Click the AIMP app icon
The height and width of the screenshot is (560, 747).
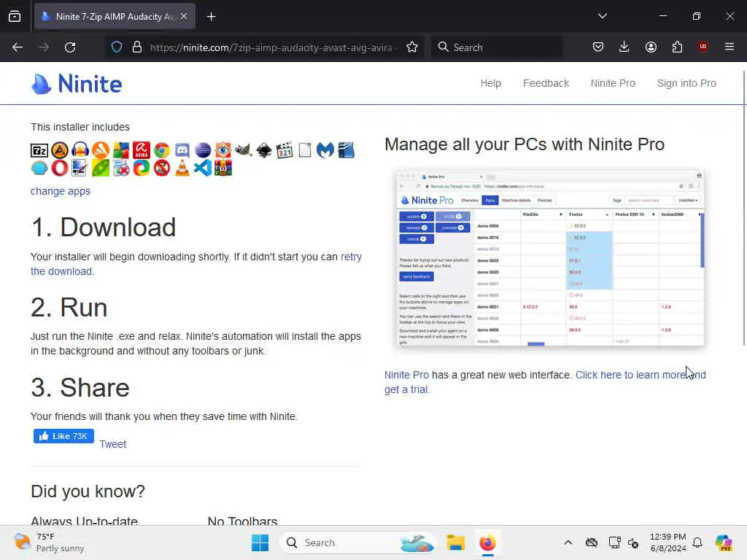pos(60,150)
